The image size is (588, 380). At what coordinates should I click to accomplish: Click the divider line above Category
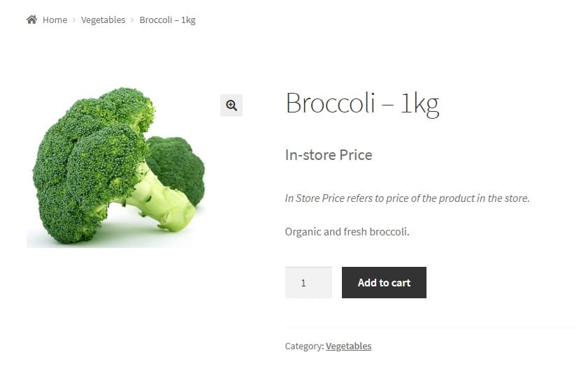pos(430,328)
